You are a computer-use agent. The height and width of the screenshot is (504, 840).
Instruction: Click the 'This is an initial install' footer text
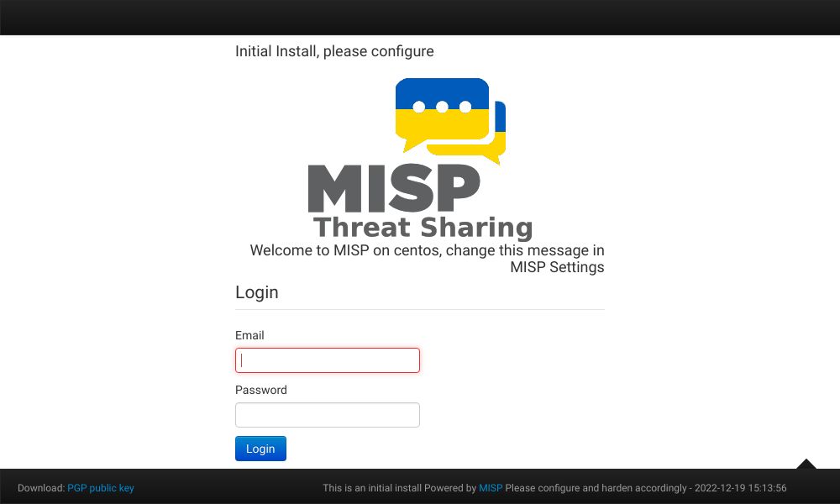click(372, 488)
